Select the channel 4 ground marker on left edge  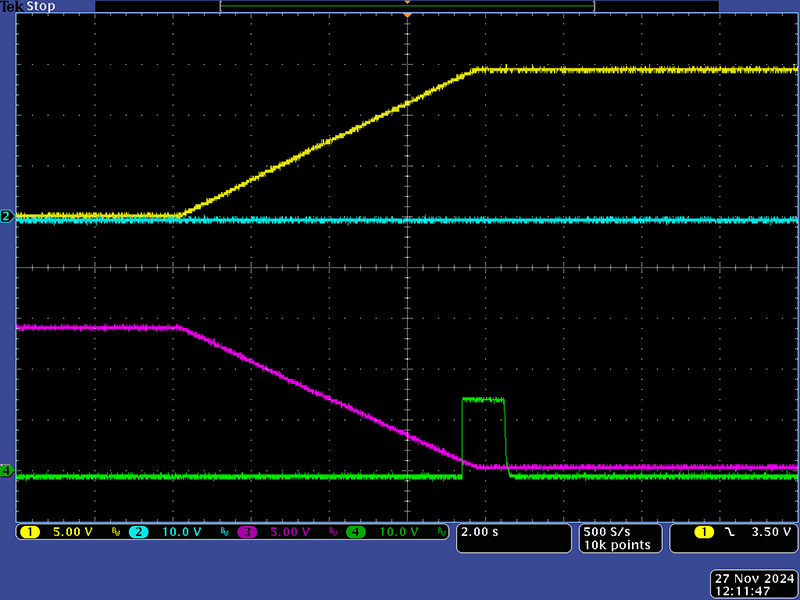[7, 470]
